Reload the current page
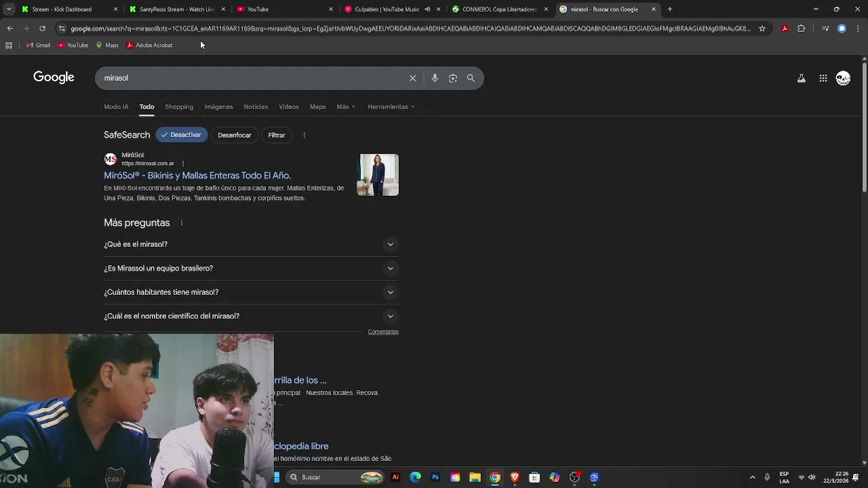The width and height of the screenshot is (868, 488). 42,28
